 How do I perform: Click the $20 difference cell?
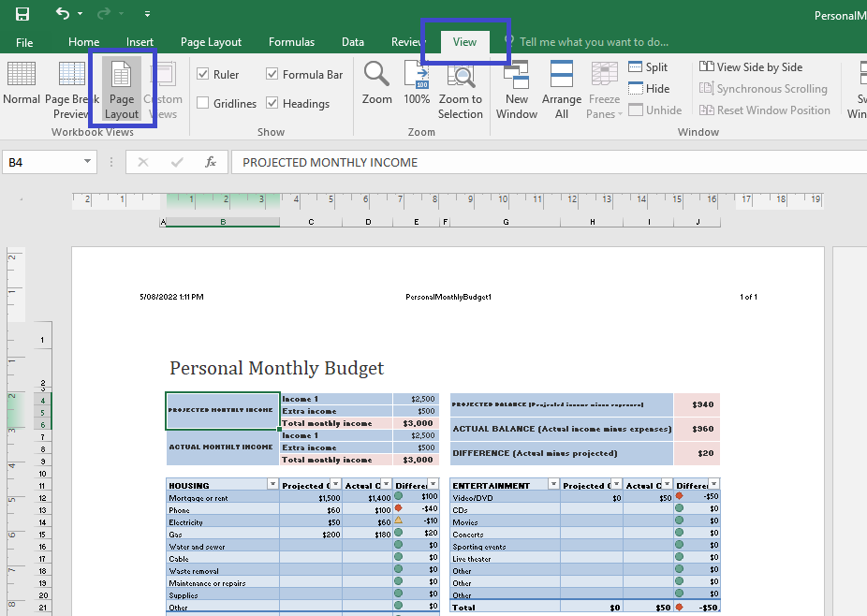(x=697, y=453)
